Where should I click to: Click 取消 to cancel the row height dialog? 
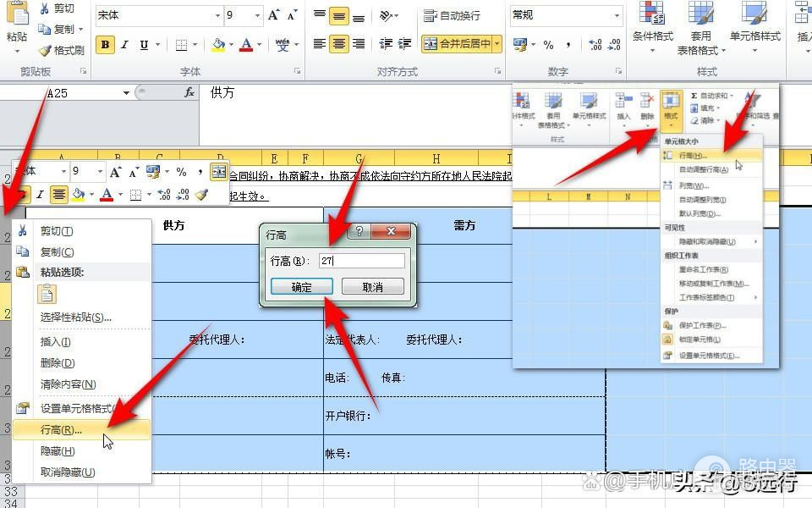click(x=372, y=287)
